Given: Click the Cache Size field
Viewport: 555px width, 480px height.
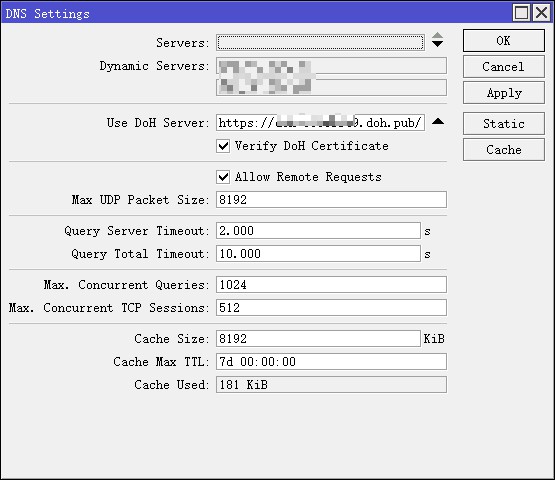Looking at the screenshot, I should [318, 339].
